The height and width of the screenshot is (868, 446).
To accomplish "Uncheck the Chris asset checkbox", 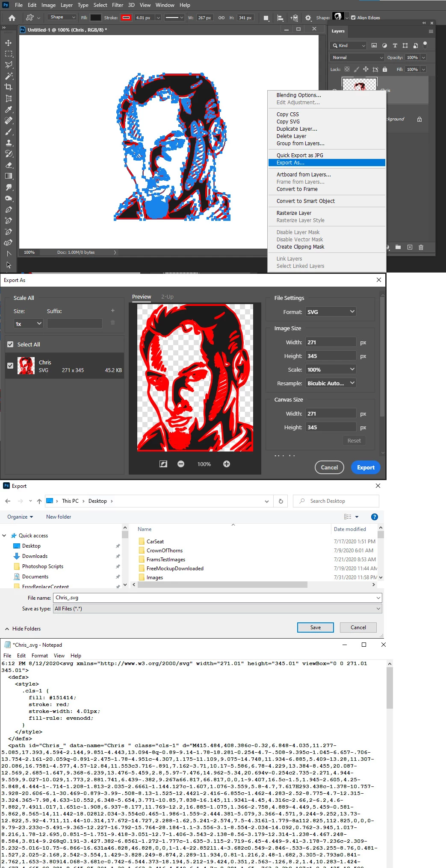I will click(10, 366).
